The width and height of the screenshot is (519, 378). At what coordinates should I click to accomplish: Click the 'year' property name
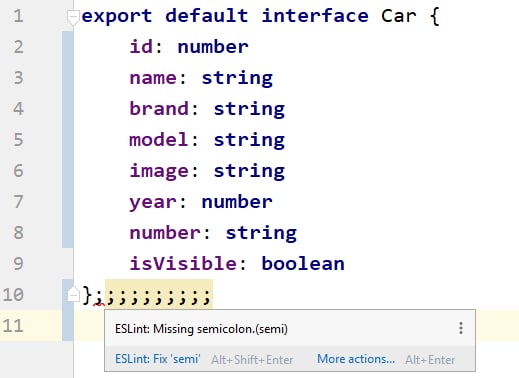tap(153, 203)
